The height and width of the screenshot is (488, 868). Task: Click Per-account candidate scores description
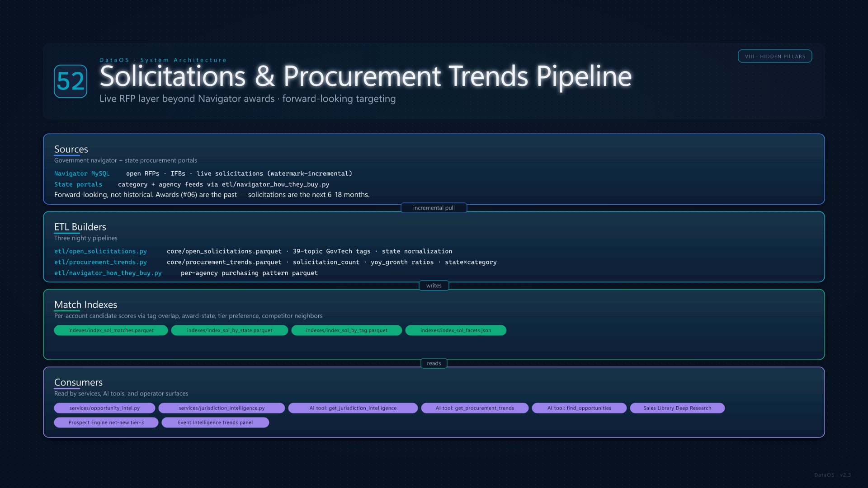coord(189,316)
